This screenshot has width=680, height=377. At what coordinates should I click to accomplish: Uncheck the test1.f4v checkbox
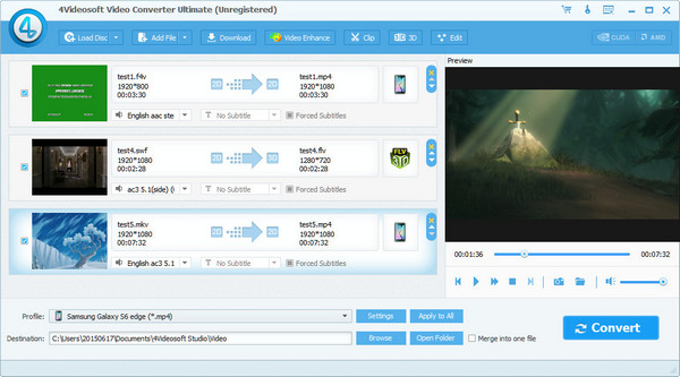[x=25, y=93]
